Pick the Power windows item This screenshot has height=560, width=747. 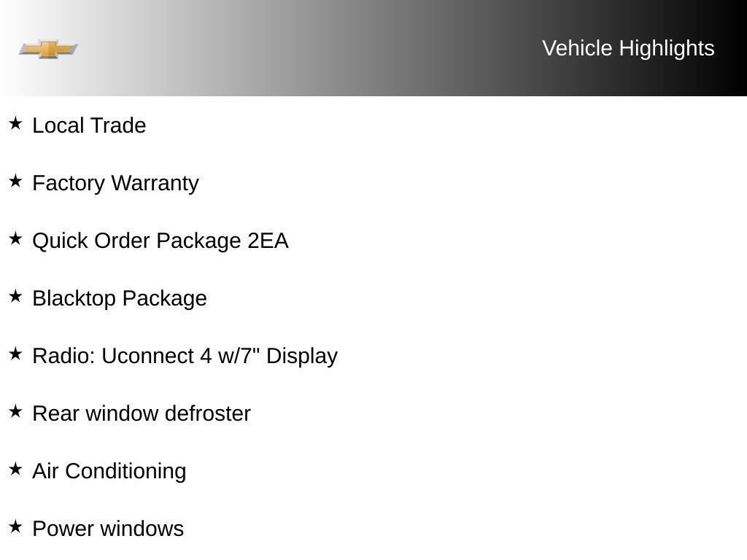click(108, 529)
